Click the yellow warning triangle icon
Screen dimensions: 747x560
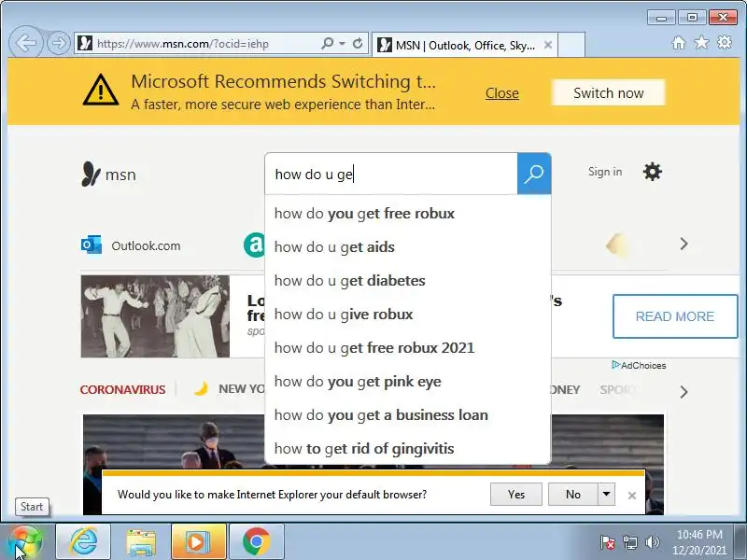(x=101, y=90)
